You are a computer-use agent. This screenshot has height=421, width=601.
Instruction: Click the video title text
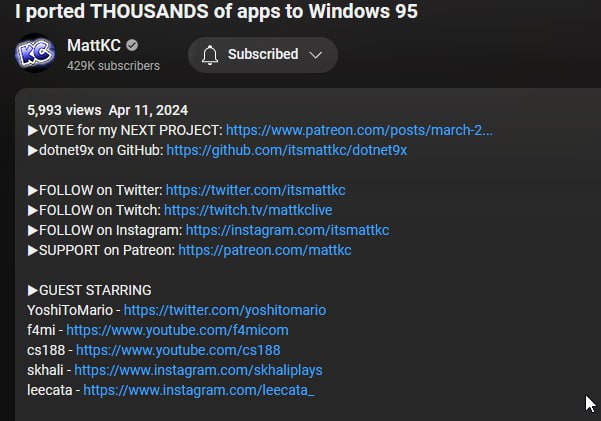216,11
